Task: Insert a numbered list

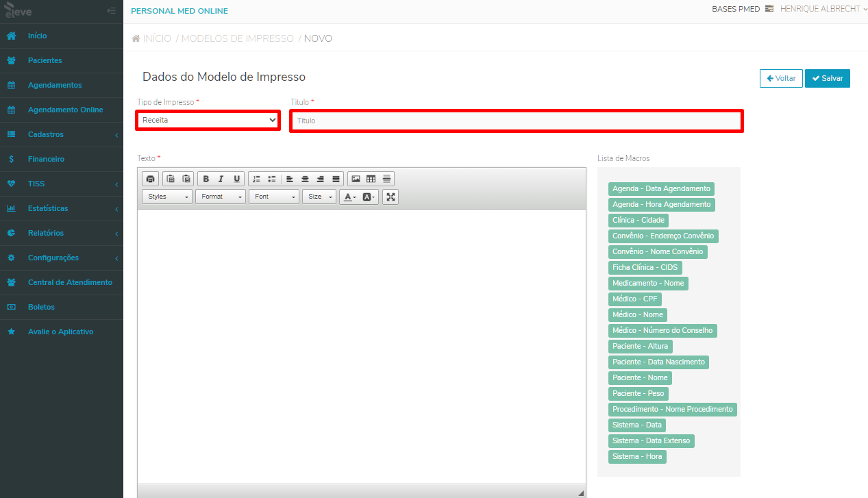Action: [x=257, y=179]
